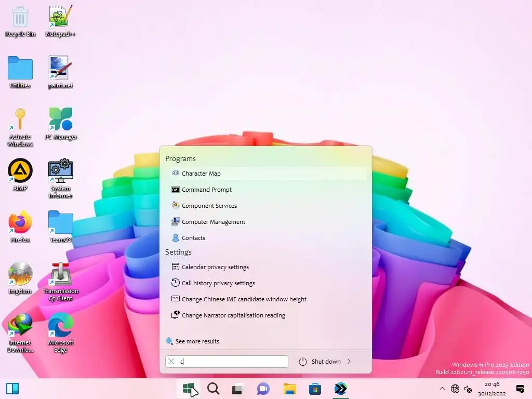This screenshot has height=399, width=532.
Task: Launch Notepad++ from the desktop
Action: tap(60, 21)
